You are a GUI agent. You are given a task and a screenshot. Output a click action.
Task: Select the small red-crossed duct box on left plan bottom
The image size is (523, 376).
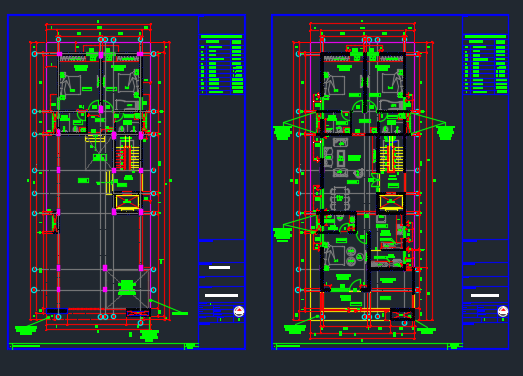(138, 313)
